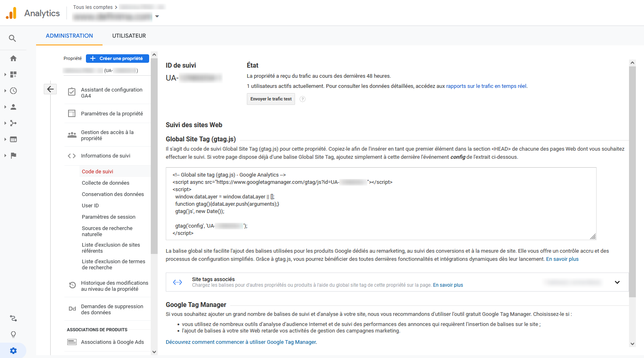Click the Google Analytics logo
Viewport: 644px width, 358px height.
(11, 13)
